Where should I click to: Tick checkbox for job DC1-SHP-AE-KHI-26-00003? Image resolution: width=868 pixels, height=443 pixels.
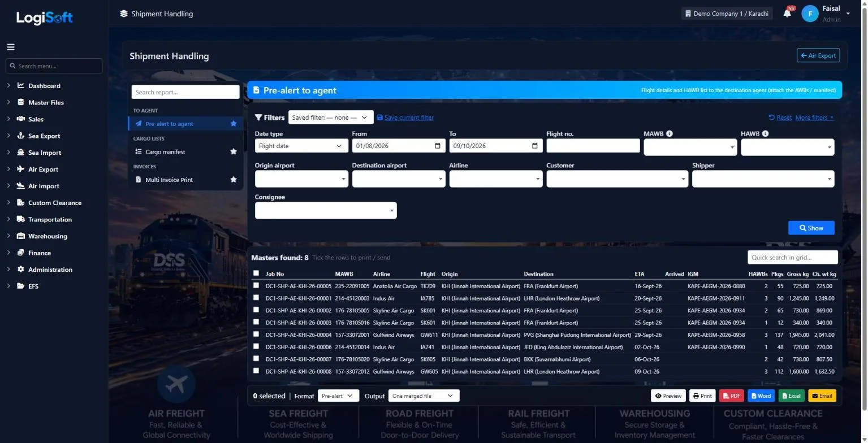pos(256,322)
